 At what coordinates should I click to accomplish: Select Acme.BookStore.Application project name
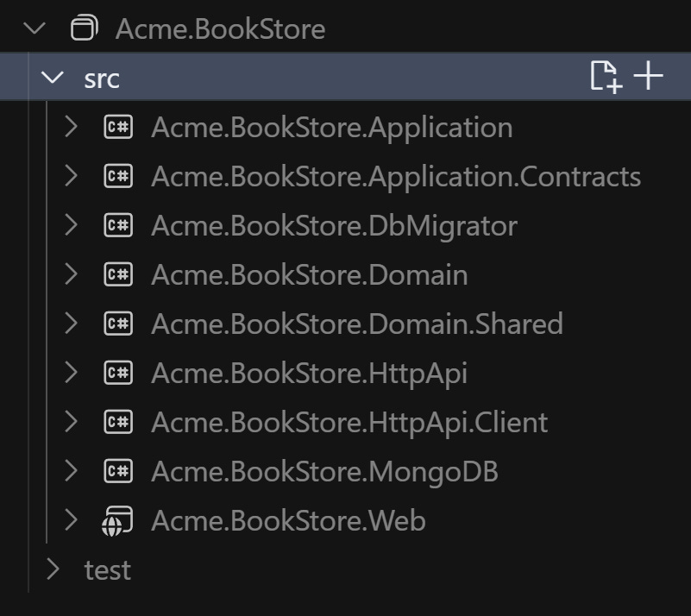(x=332, y=129)
